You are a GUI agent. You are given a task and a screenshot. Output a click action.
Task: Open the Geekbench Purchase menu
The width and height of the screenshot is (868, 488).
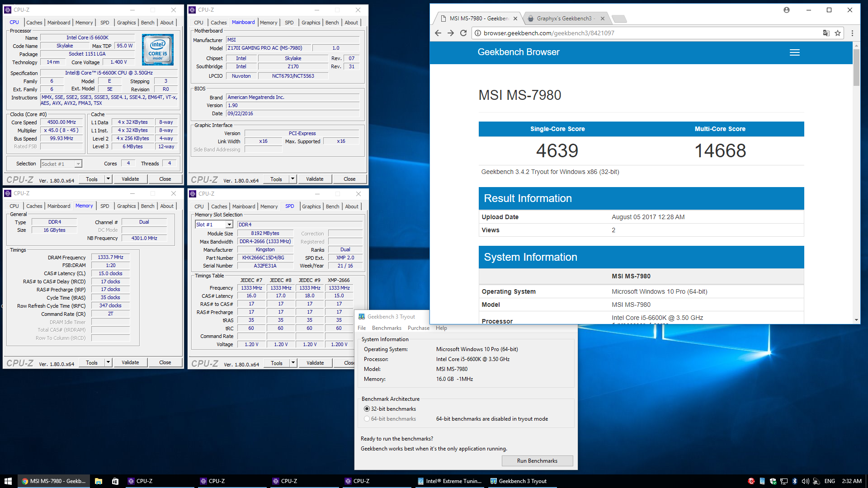point(419,328)
